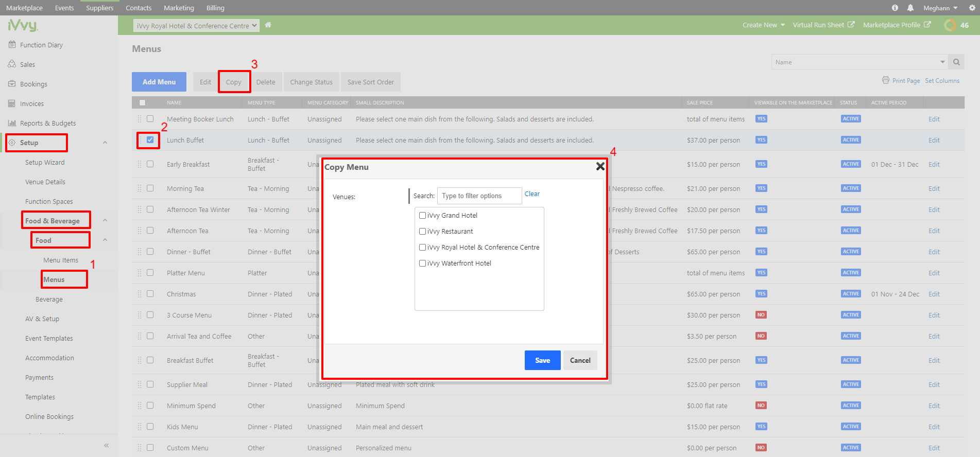980x457 pixels.
Task: Collapse the Food & Beverage chevron
Action: (105, 220)
